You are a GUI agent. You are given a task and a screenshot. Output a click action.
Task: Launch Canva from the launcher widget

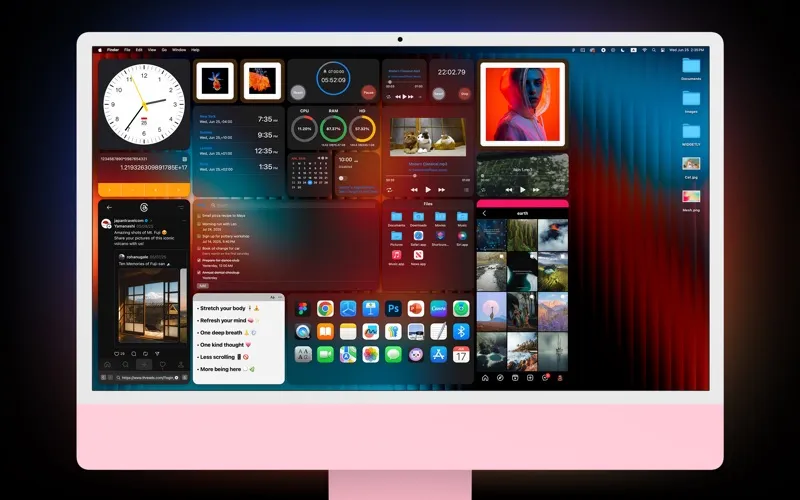coord(438,309)
